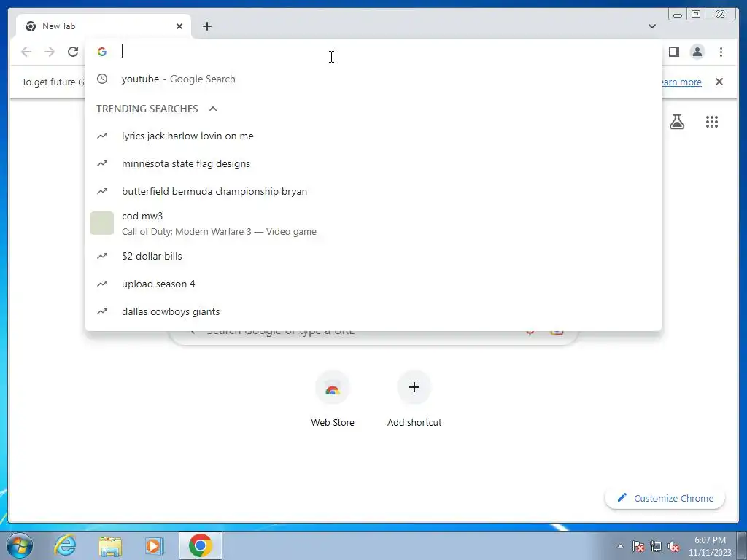Viewport: 747px width, 560px height.
Task: Open the Search Labs flask icon
Action: (x=677, y=122)
